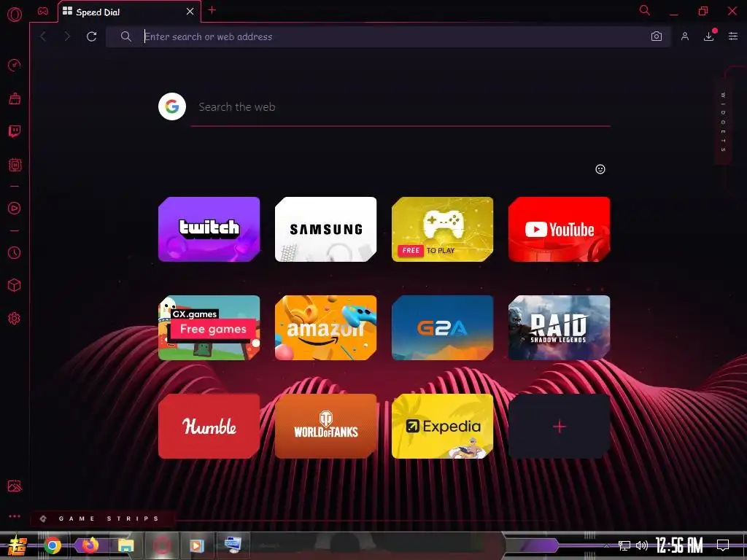Open the downloads icon
This screenshot has height=560, width=747.
coord(709,36)
